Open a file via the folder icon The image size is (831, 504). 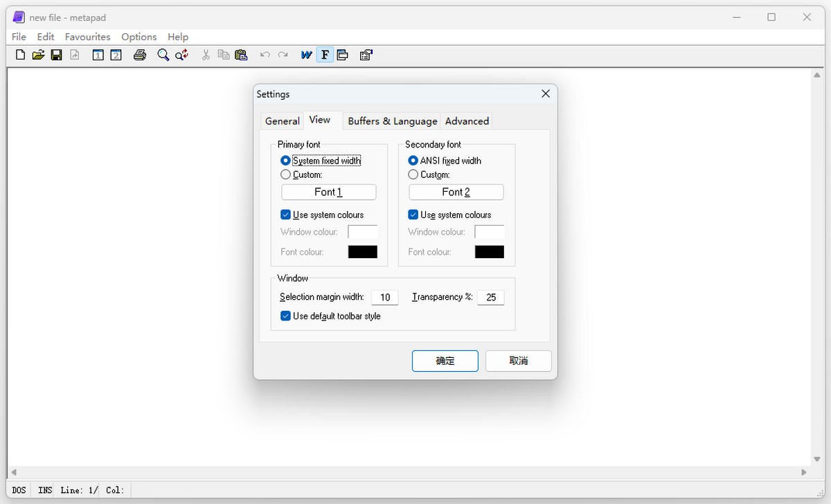coord(38,55)
